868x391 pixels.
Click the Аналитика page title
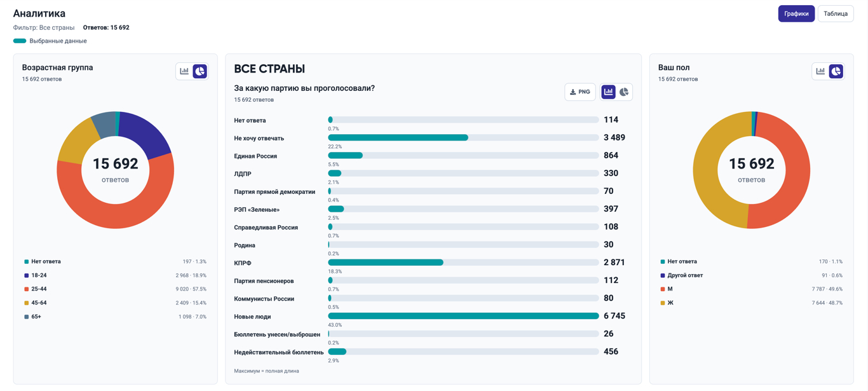point(39,13)
